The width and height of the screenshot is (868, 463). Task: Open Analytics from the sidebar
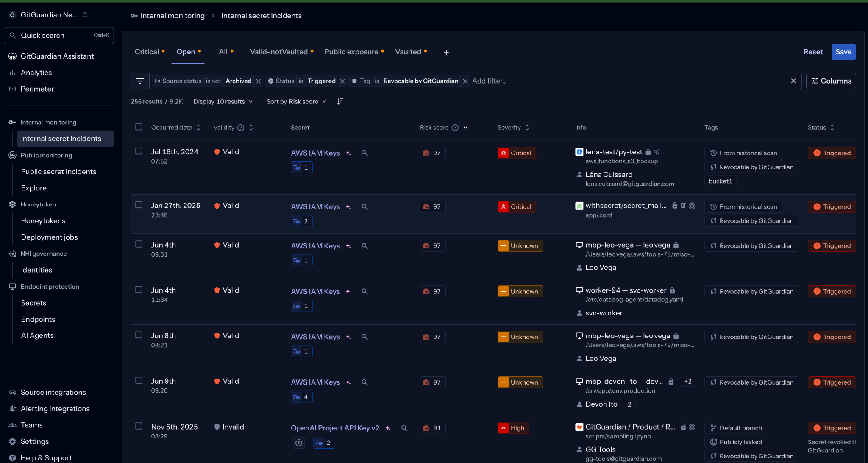[36, 73]
